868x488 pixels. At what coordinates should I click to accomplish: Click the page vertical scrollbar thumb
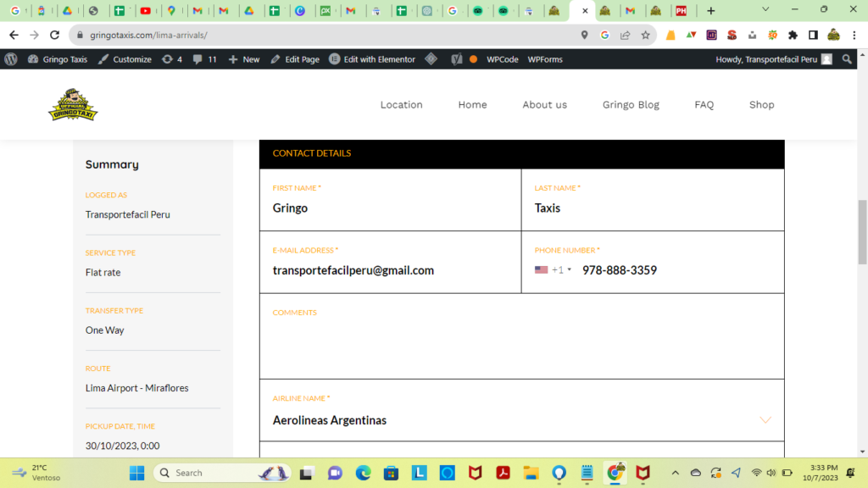pos(862,232)
